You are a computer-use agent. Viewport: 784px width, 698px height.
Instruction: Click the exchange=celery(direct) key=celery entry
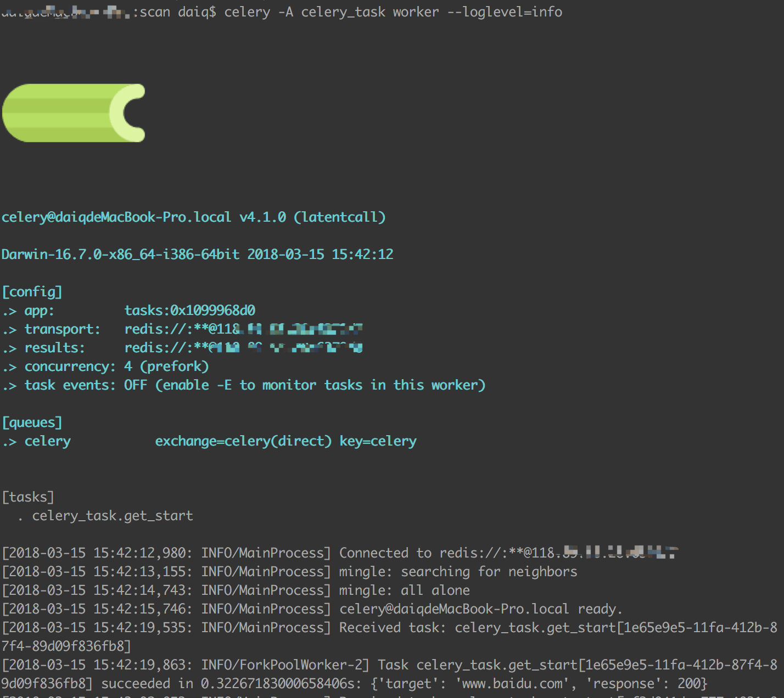click(285, 441)
